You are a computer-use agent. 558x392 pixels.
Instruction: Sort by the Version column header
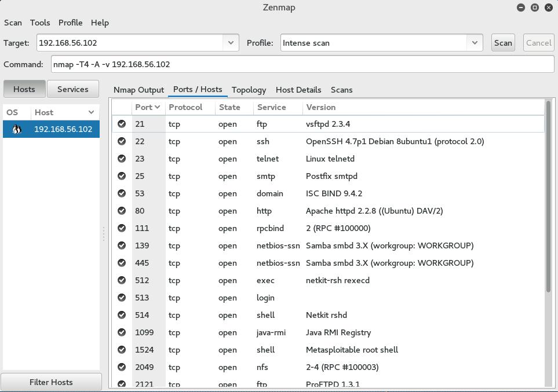(423, 107)
